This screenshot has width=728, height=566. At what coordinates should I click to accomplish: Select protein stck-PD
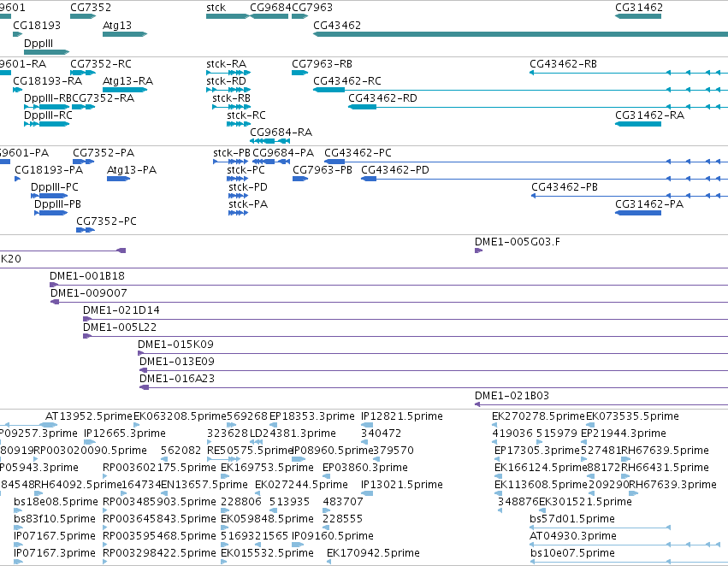point(238,196)
